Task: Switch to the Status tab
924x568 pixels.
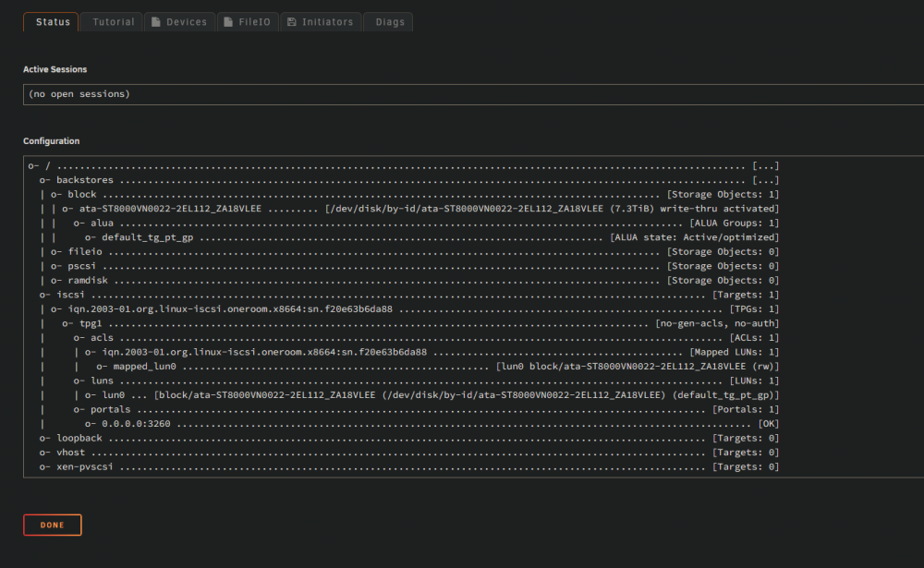Action: pyautogui.click(x=51, y=22)
